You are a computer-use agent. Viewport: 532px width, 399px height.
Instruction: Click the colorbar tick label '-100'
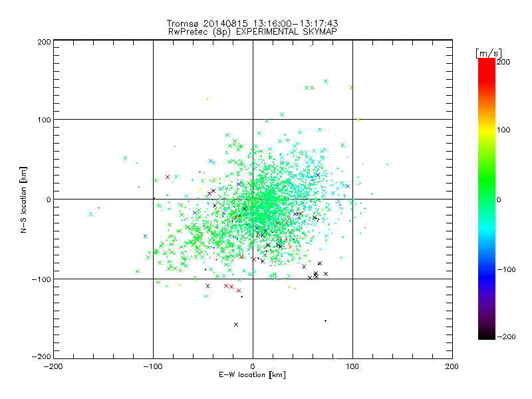506,270
